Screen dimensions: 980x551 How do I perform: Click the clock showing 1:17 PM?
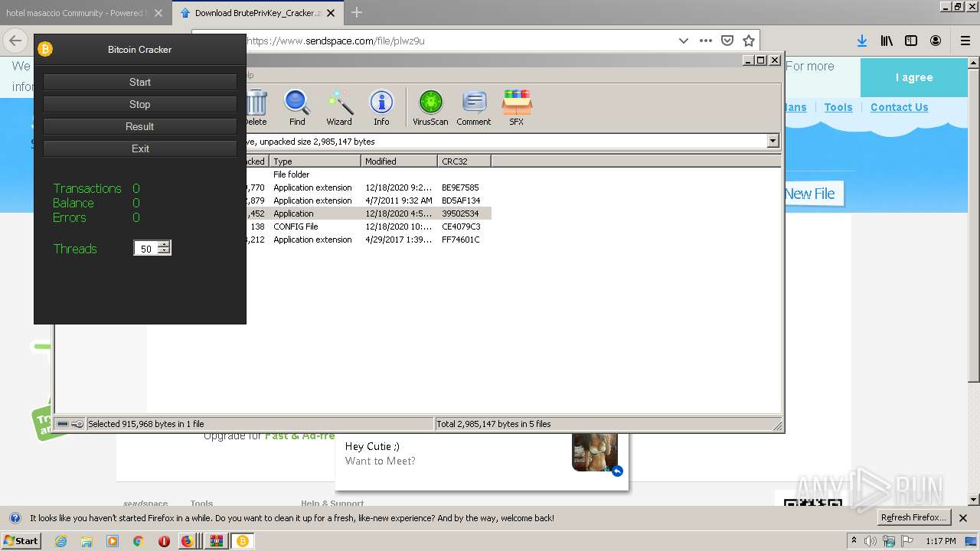941,541
